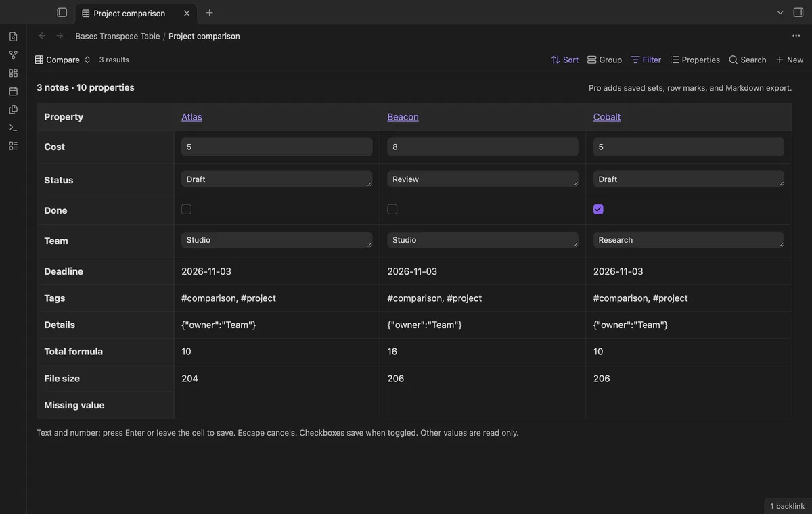This screenshot has width=812, height=514.
Task: Edit Status field for Cobalt
Action: coord(689,179)
